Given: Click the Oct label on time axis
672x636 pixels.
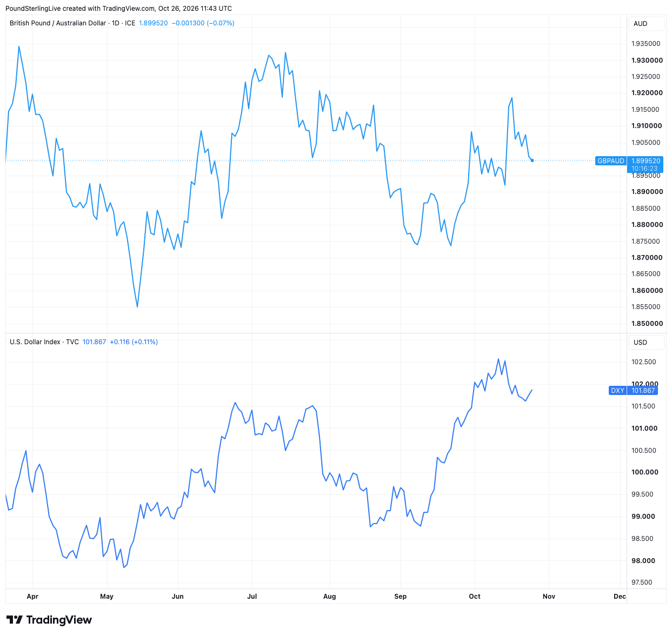Looking at the screenshot, I should pyautogui.click(x=475, y=597).
